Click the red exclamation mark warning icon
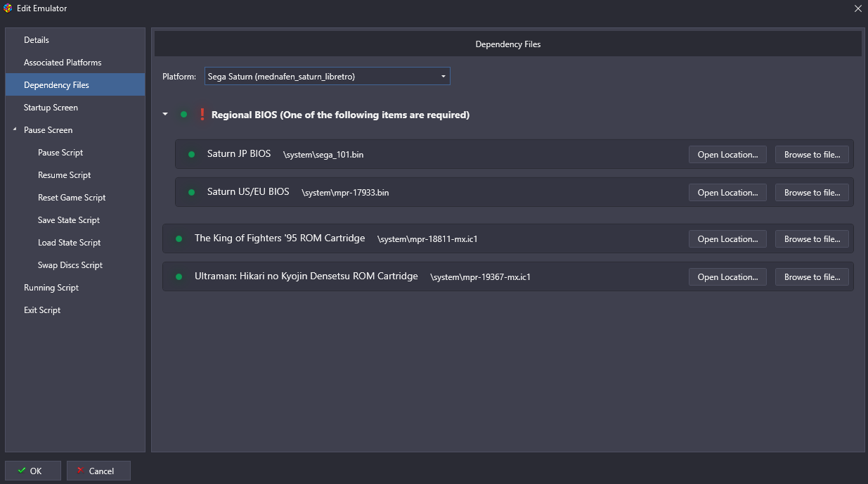 coord(202,114)
